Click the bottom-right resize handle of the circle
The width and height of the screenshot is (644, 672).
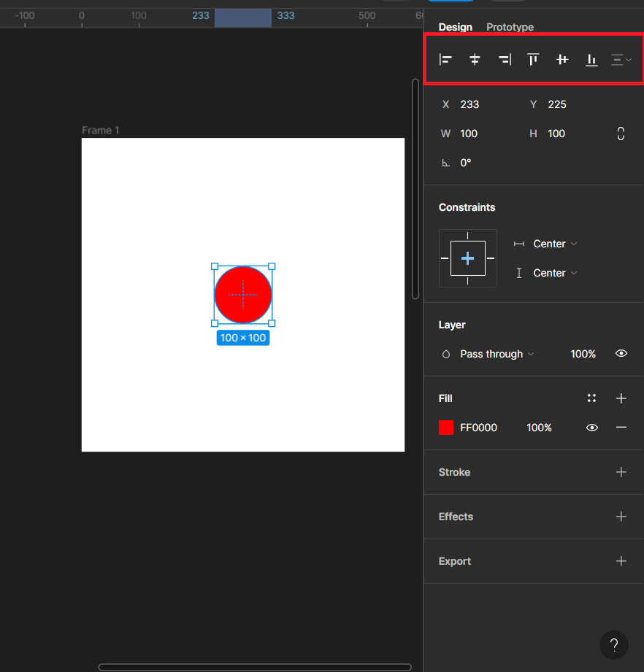click(x=272, y=323)
